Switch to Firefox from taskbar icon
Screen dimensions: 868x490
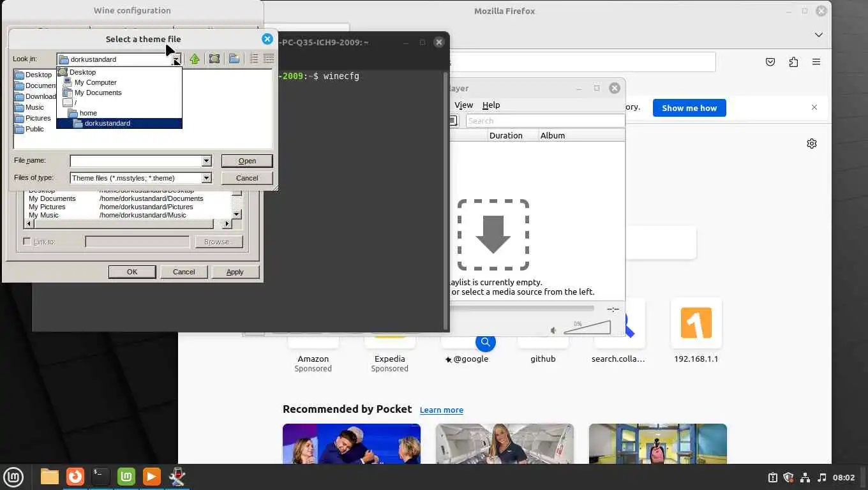pos(75,477)
